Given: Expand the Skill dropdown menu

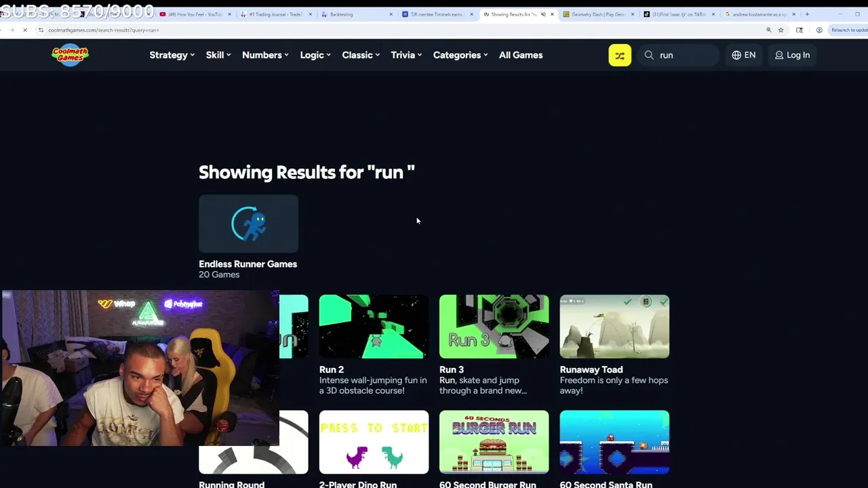Looking at the screenshot, I should 218,55.
